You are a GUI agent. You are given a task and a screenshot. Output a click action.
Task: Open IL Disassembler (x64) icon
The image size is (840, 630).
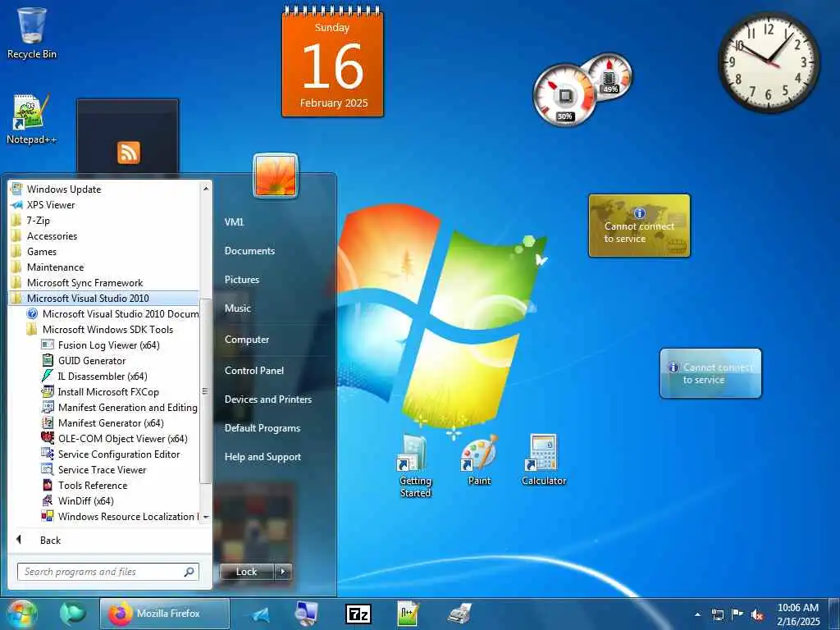pos(48,376)
